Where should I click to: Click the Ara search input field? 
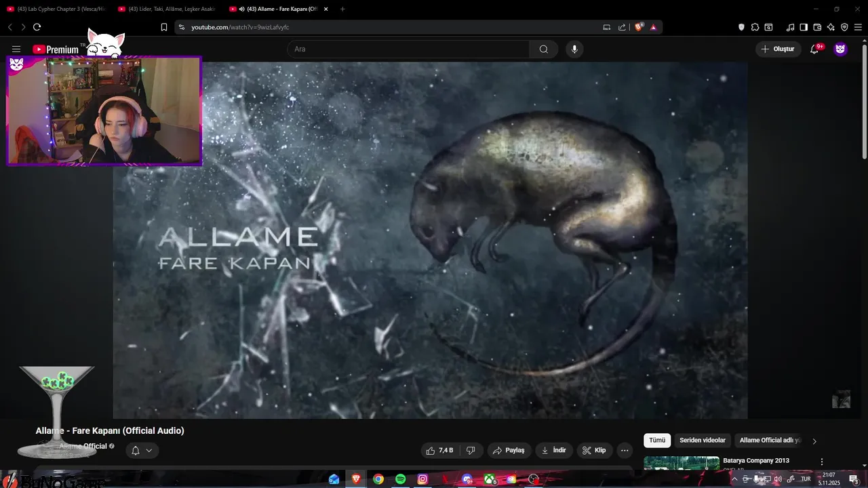coord(408,49)
